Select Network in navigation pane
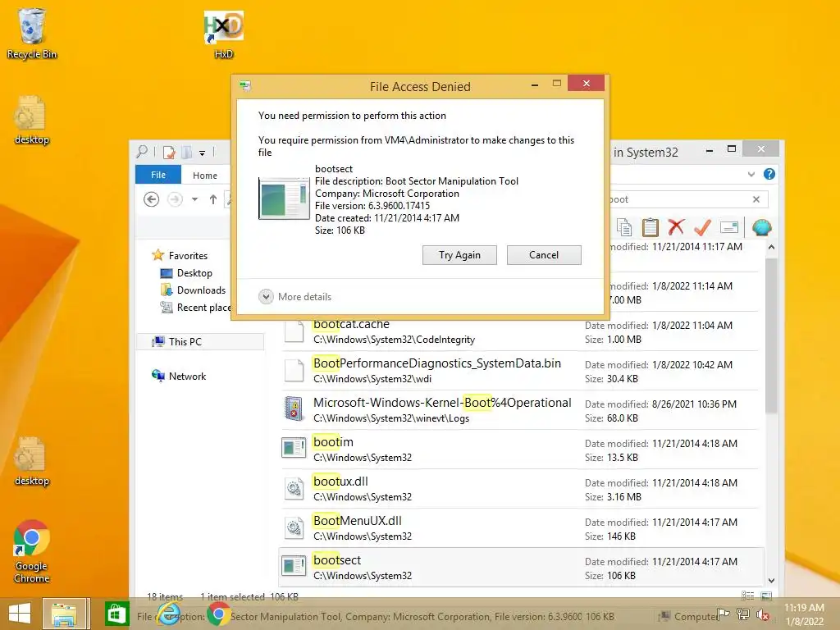The width and height of the screenshot is (840, 630). tap(179, 376)
